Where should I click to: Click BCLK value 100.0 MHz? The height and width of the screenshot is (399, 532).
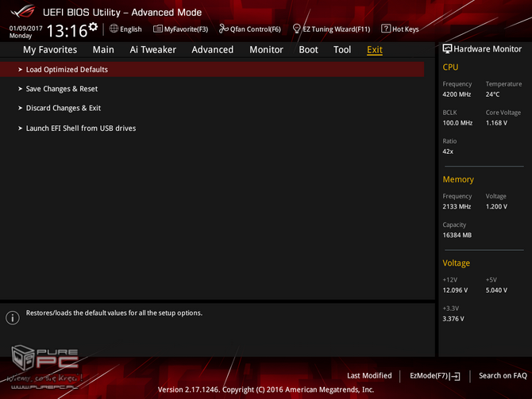[457, 123]
